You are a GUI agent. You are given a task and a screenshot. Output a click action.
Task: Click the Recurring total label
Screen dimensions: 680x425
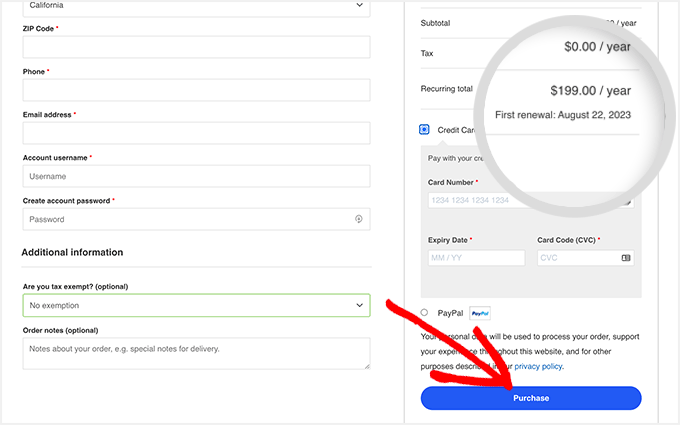point(446,89)
